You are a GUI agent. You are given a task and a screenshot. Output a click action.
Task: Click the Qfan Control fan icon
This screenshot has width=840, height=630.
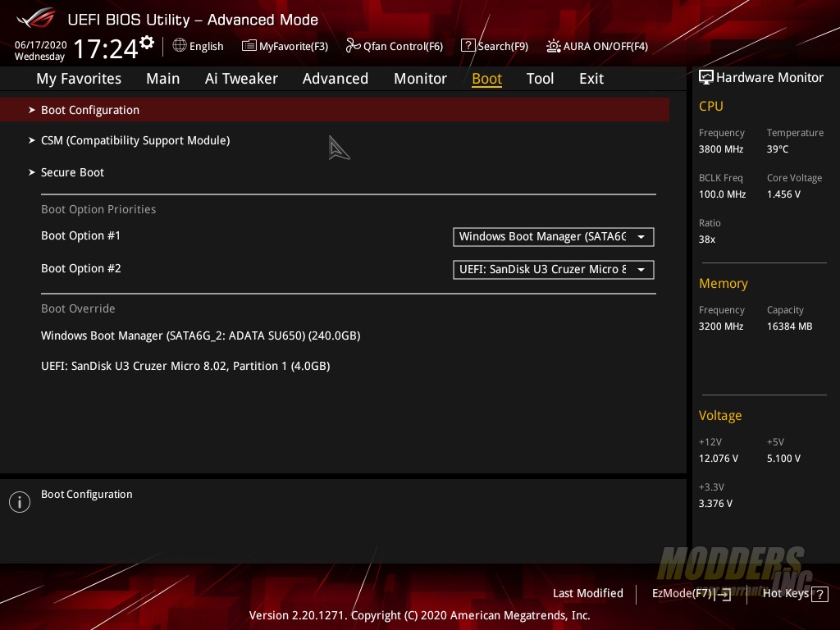click(353, 46)
